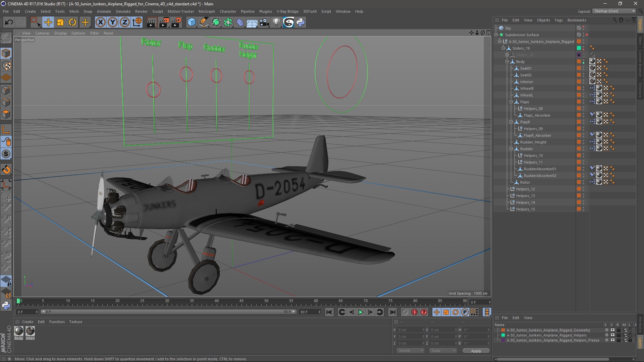Toggle visibility of Rigged_Helpers layer
Image resolution: width=644 pixels, height=362 pixels.
pyautogui.click(x=612, y=335)
